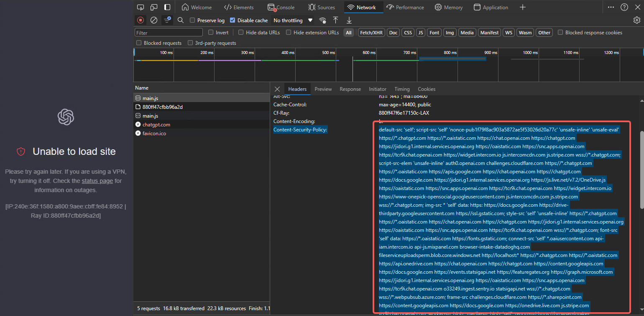Switch to the Timing tab
The width and height of the screenshot is (644, 316).
(x=402, y=89)
